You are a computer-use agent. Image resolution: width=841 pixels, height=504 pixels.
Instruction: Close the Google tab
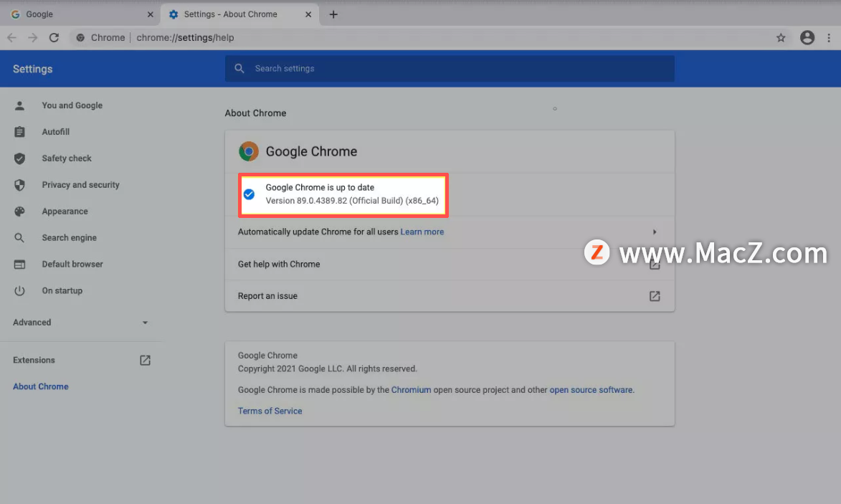tap(150, 14)
